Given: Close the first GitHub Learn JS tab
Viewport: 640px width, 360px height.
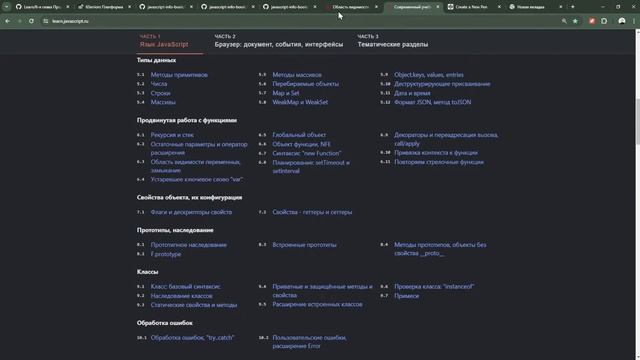Looking at the screenshot, I should click(x=68, y=7).
